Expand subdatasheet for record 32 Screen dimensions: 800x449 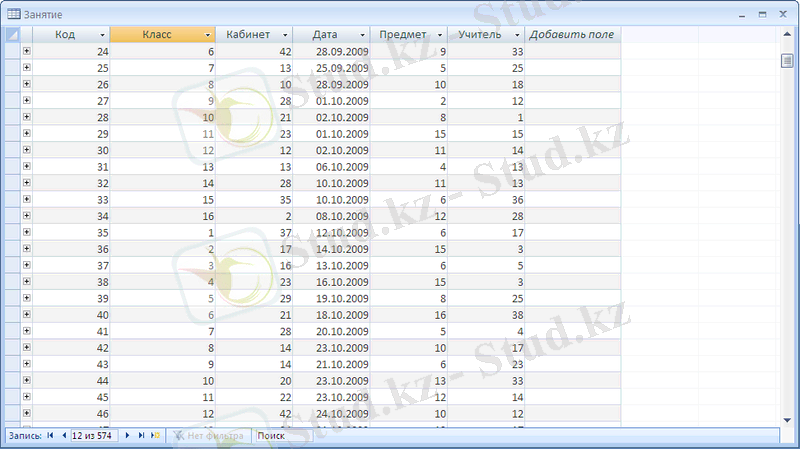click(27, 183)
